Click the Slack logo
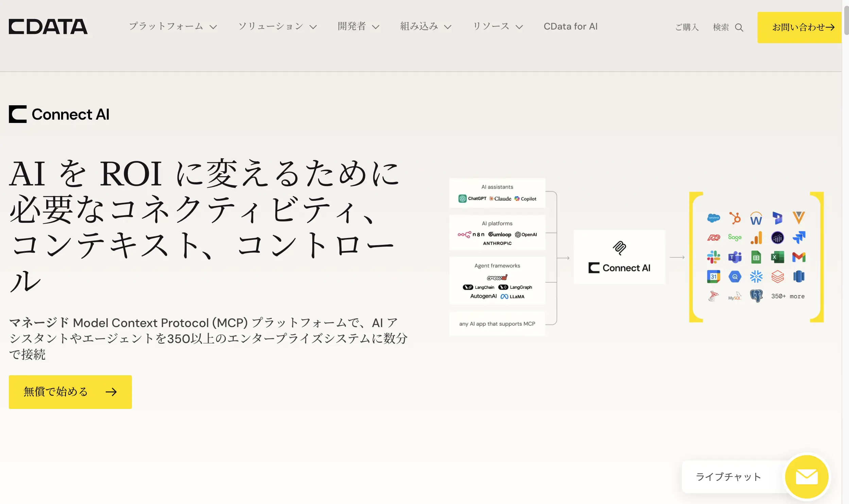849x504 pixels. [713, 257]
